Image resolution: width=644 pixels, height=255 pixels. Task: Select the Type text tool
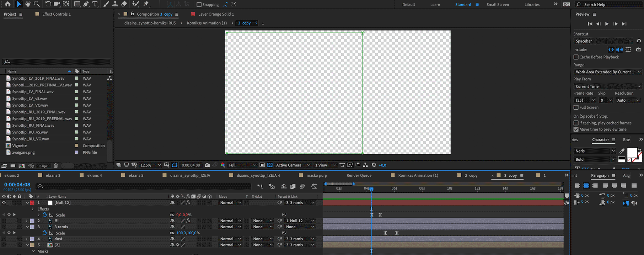[x=95, y=4]
